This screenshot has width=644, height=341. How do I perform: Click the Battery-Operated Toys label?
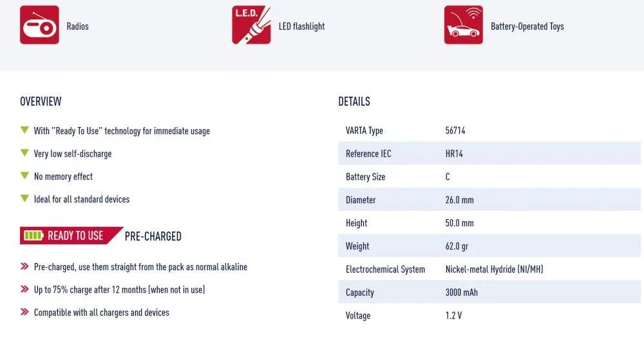coord(527,26)
